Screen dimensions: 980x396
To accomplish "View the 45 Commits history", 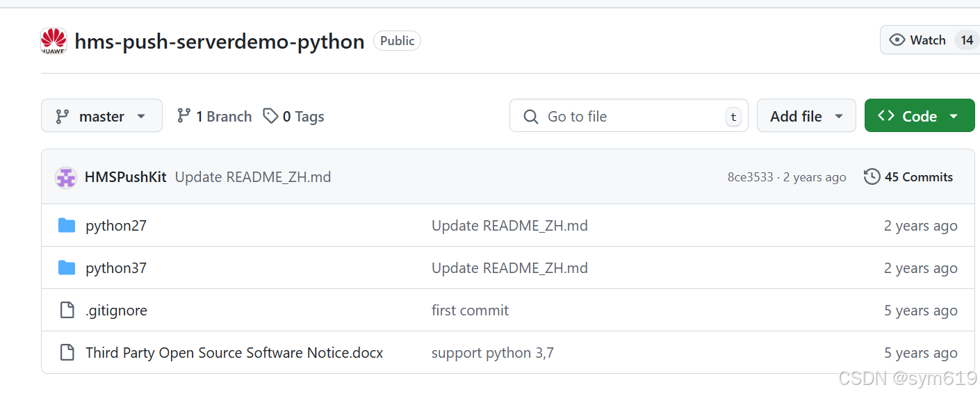I will click(x=908, y=176).
